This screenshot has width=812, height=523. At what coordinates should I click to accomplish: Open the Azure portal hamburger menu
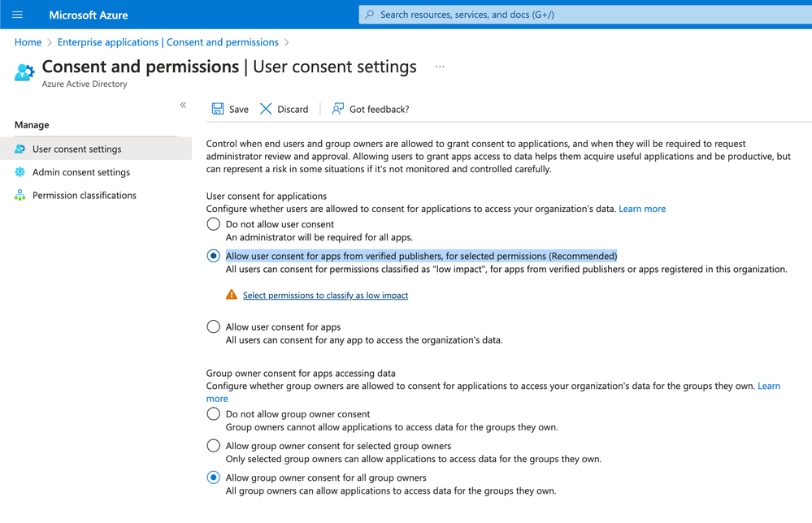17,15
